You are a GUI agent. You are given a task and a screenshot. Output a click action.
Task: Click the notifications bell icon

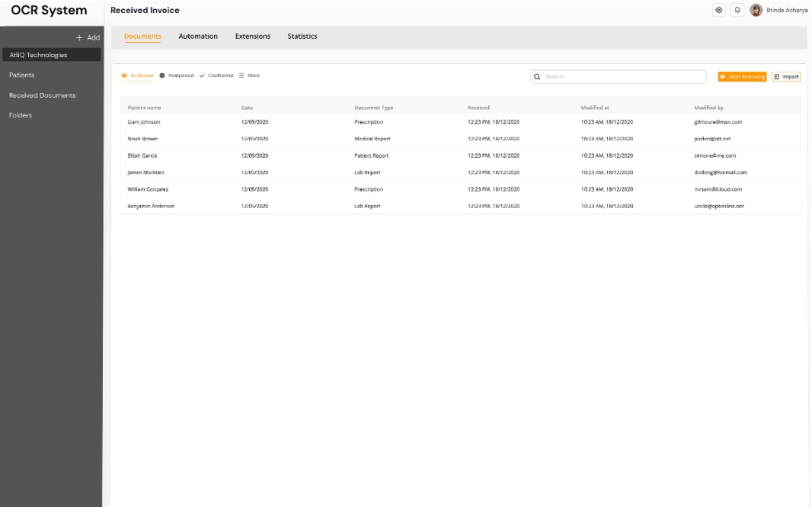[737, 10]
